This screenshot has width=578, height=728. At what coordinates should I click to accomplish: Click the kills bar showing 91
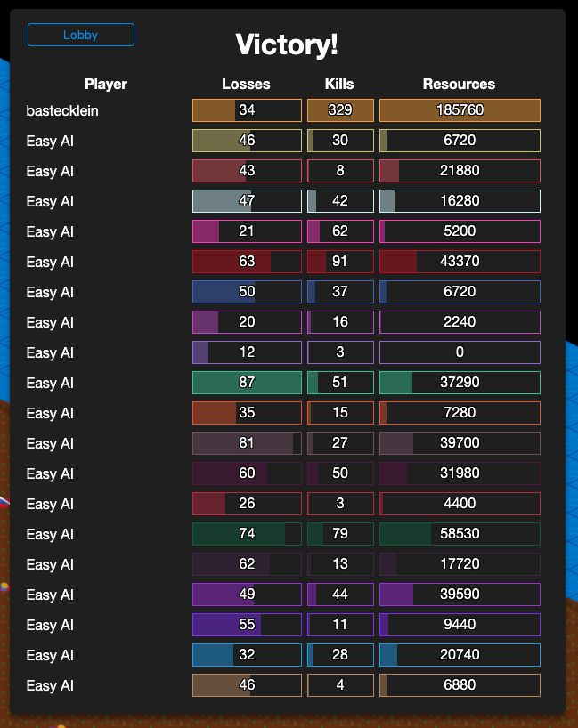(x=340, y=262)
